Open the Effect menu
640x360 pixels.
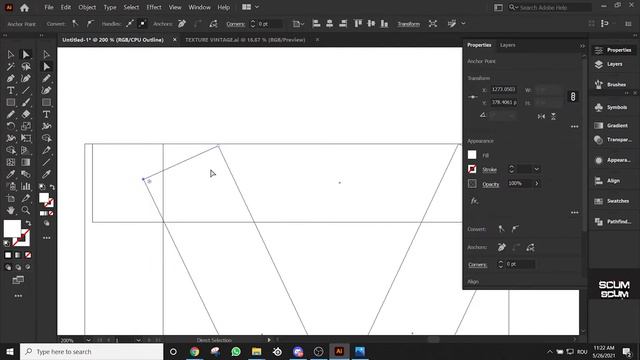point(154,7)
